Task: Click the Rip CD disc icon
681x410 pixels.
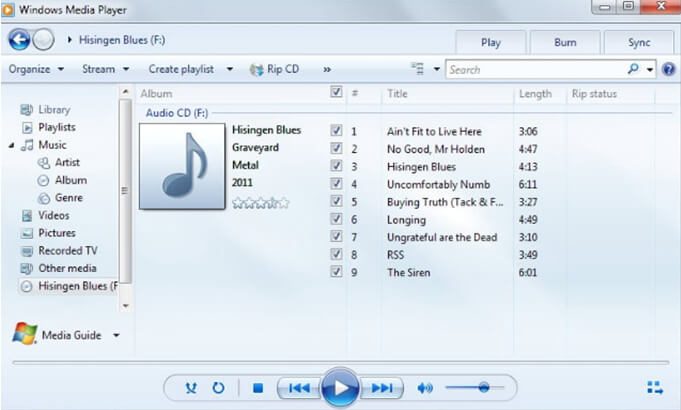Action: (x=256, y=69)
